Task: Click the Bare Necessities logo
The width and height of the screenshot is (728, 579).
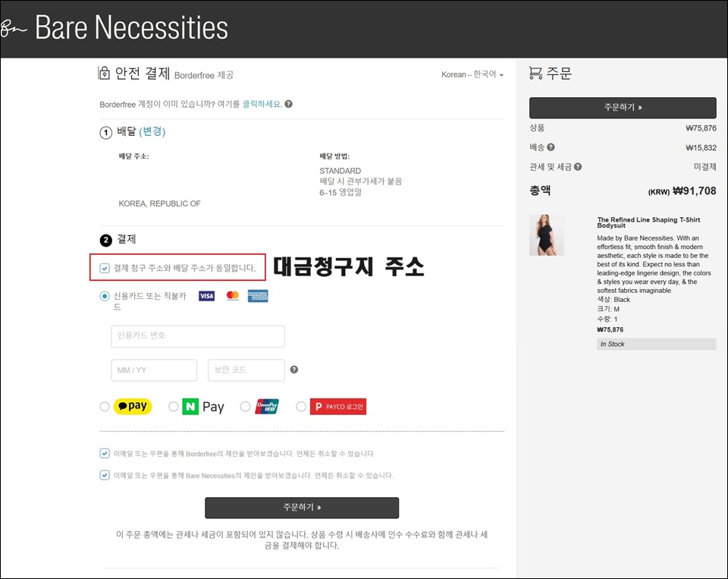Action: 115,27
